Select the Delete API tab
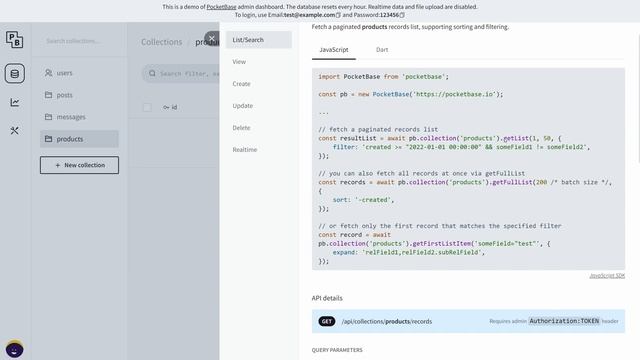This screenshot has width=640, height=360. [259, 128]
